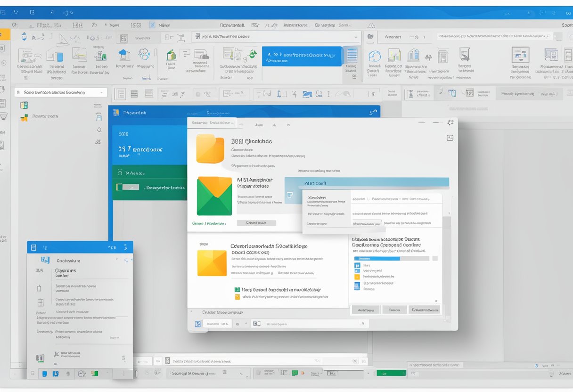Click the blue striped list icon in ribbon

pyautogui.click(x=352, y=56)
